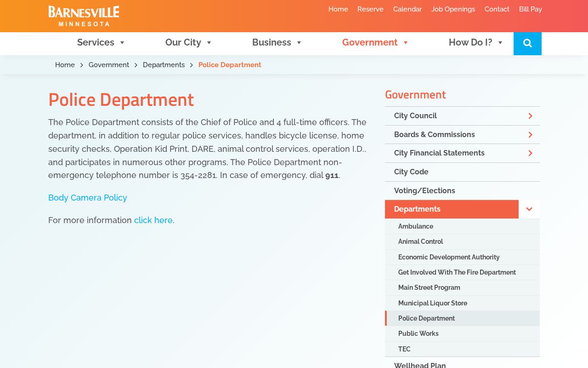Click Departments in the breadcrumb trail
The height and width of the screenshot is (368, 588).
[164, 65]
